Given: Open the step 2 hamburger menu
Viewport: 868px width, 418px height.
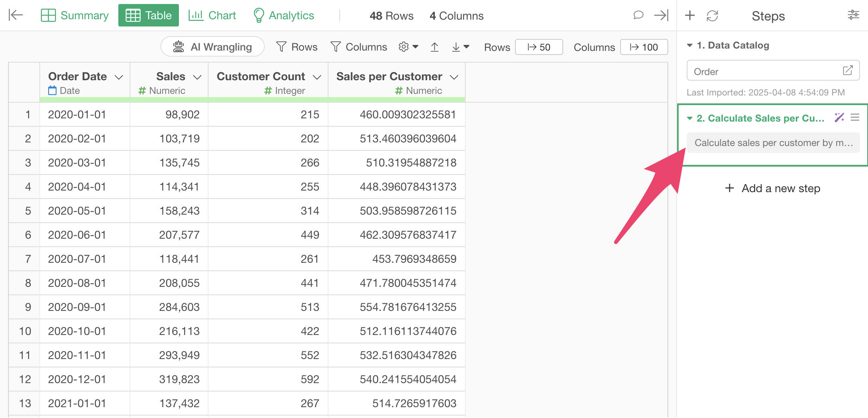Looking at the screenshot, I should click(855, 118).
